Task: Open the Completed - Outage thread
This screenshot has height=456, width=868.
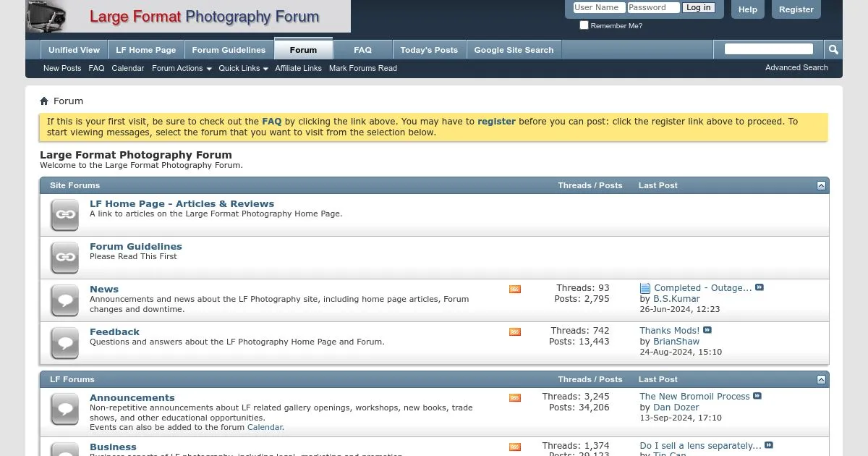Action: click(703, 288)
